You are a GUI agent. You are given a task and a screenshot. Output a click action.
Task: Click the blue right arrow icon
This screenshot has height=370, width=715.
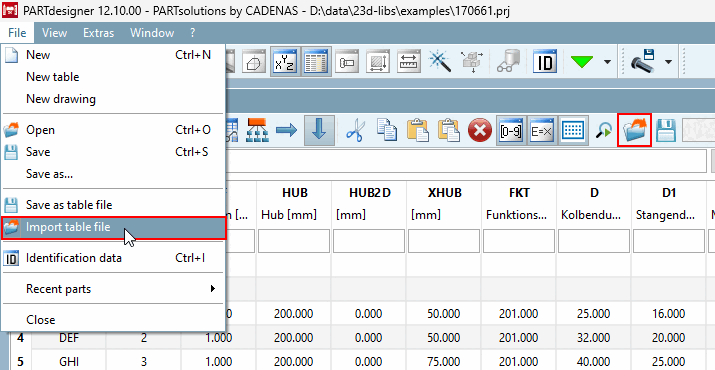(x=286, y=130)
